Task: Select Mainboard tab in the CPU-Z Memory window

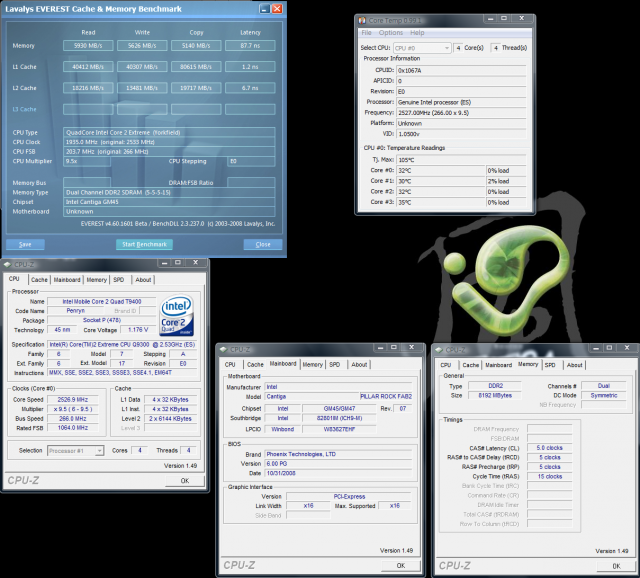Action: pyautogui.click(x=498, y=365)
